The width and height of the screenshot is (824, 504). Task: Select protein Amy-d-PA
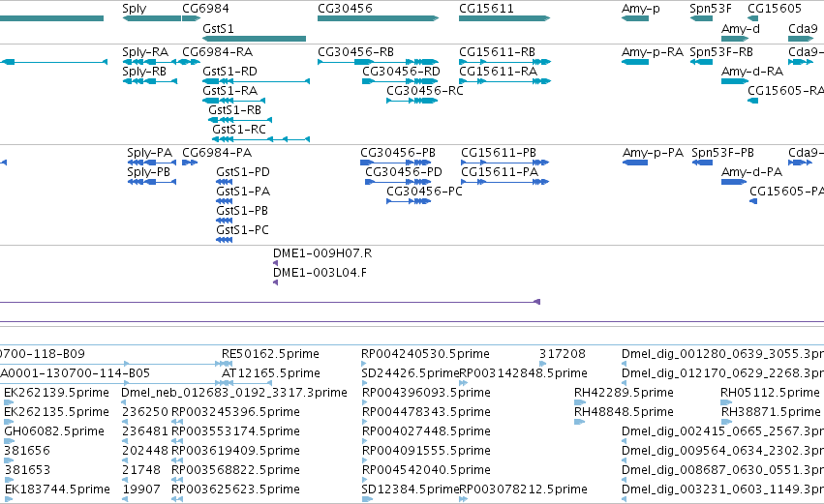tap(734, 182)
